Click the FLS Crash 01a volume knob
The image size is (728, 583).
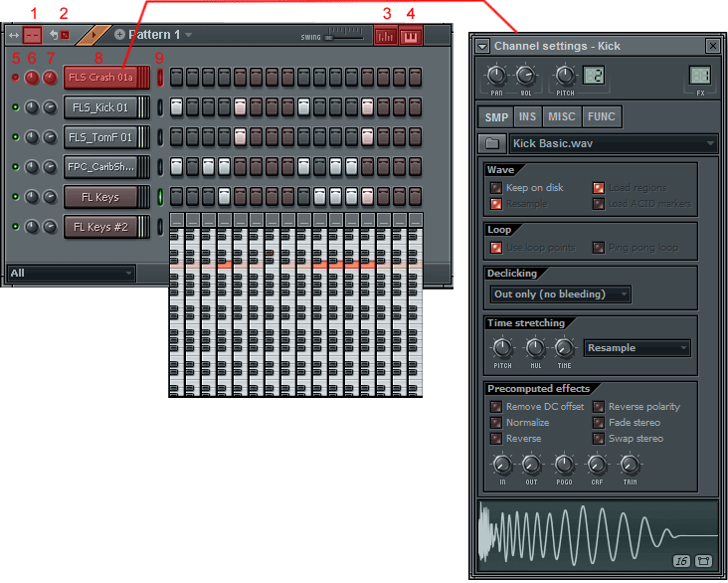50,78
